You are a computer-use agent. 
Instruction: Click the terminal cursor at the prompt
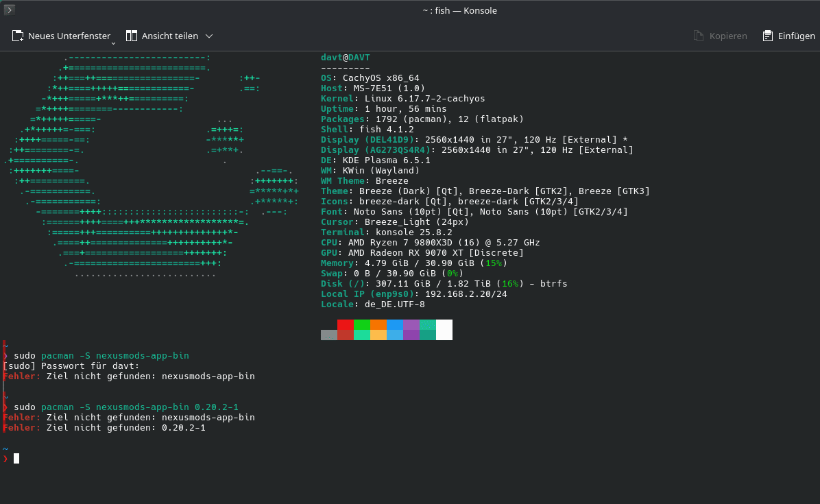tap(16, 459)
